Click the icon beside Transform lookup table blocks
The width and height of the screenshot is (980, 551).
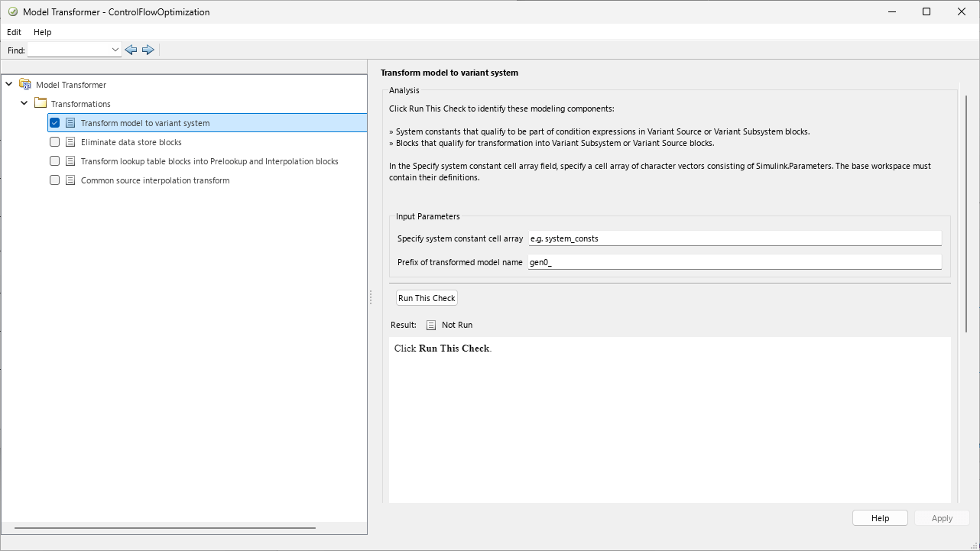tap(70, 161)
